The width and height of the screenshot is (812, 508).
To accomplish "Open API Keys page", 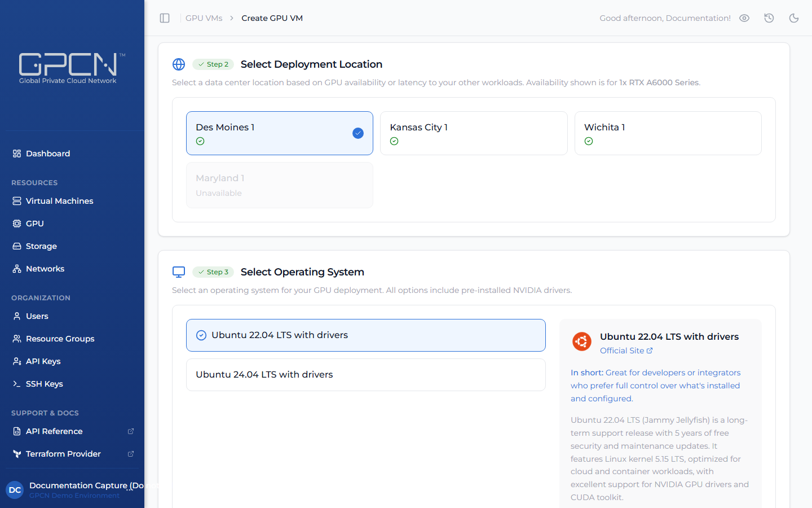I will (72, 361).
